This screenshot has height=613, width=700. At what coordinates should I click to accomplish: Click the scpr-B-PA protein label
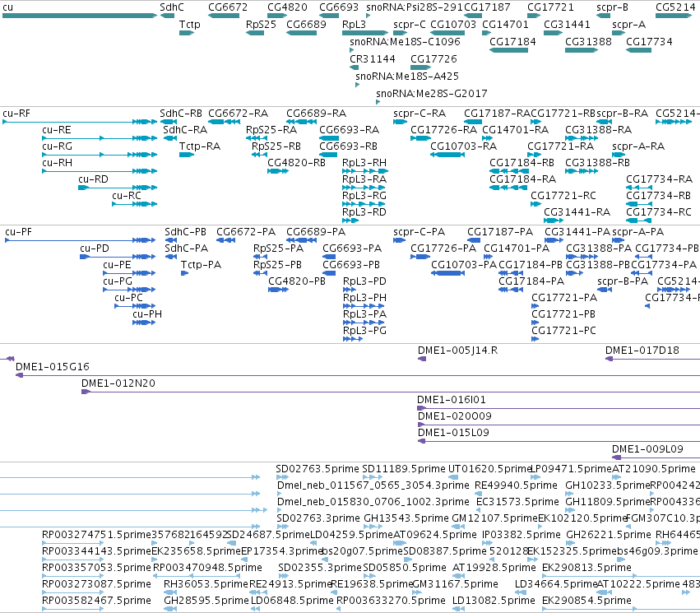[623, 281]
